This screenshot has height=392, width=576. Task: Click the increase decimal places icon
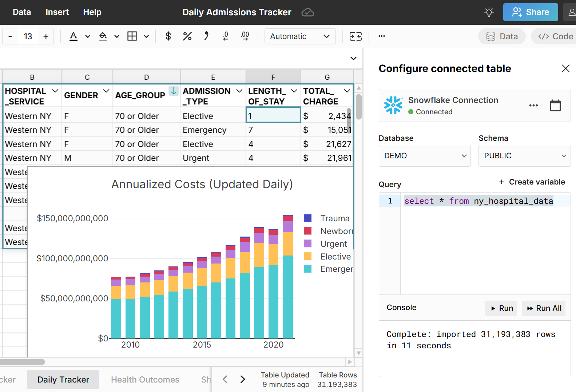pos(245,36)
